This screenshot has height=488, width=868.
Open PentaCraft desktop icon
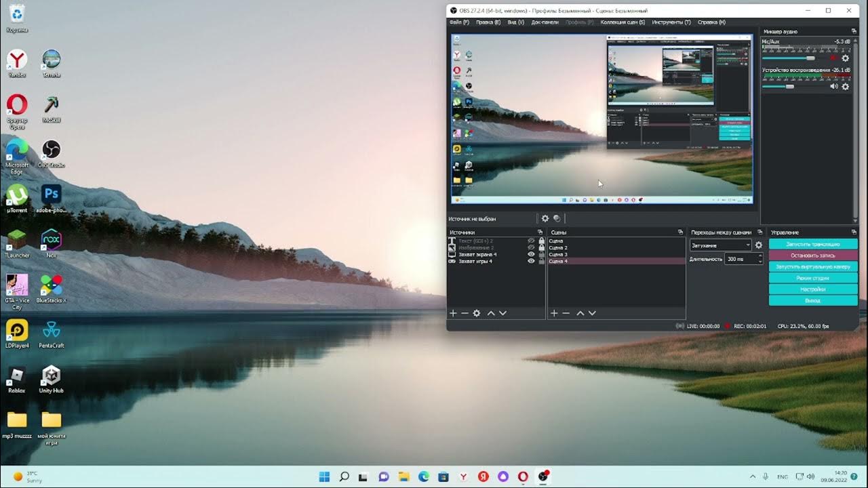[52, 334]
